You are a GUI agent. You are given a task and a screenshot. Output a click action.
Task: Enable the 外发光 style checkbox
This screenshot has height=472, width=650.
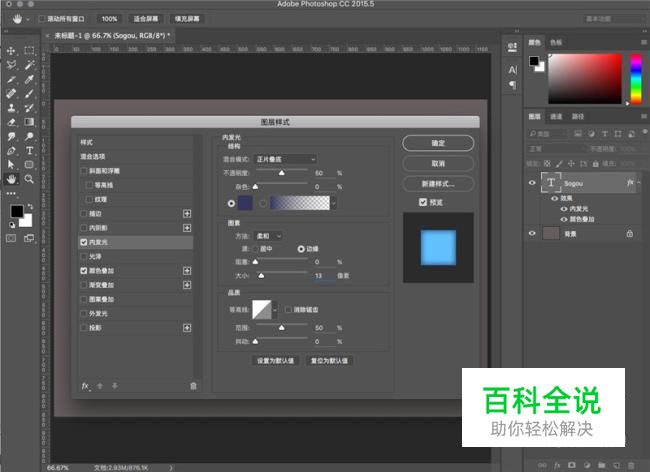coord(84,313)
